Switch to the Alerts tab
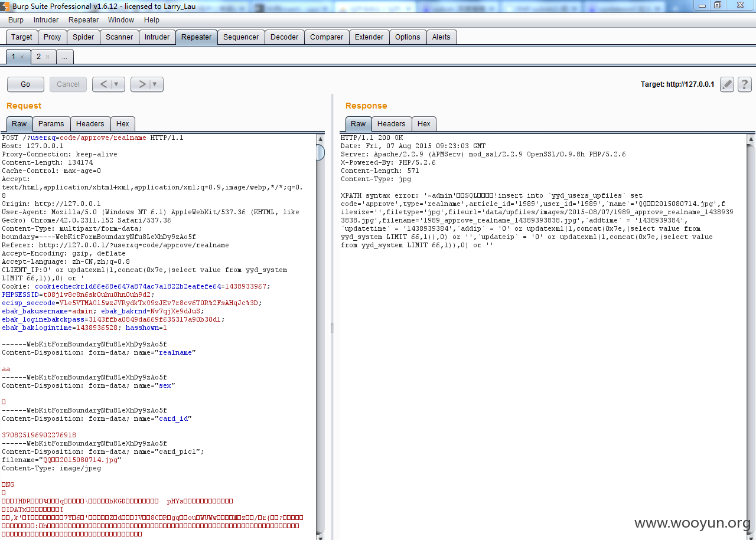The image size is (756, 540). (x=441, y=37)
